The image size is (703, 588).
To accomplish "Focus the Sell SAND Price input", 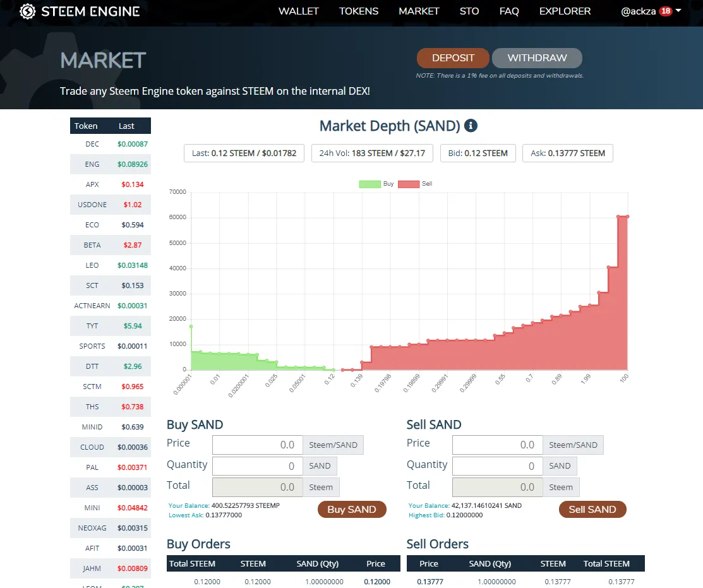I will 498,445.
